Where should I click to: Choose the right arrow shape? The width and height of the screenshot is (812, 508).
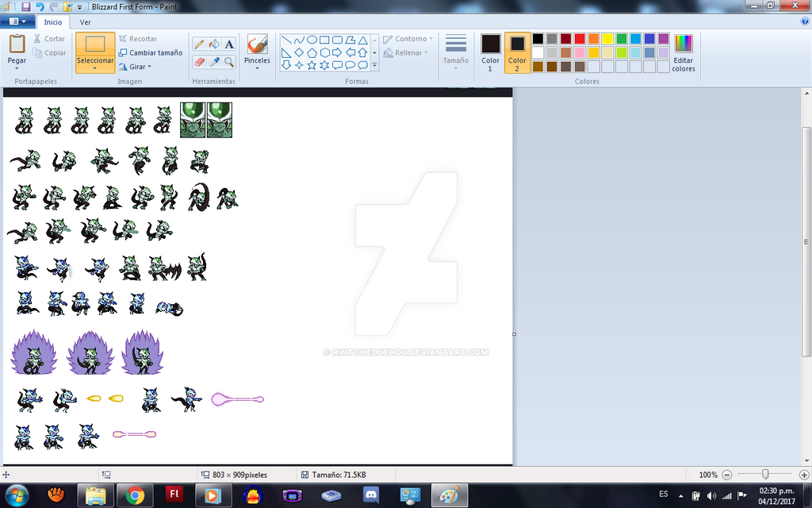[x=337, y=52]
